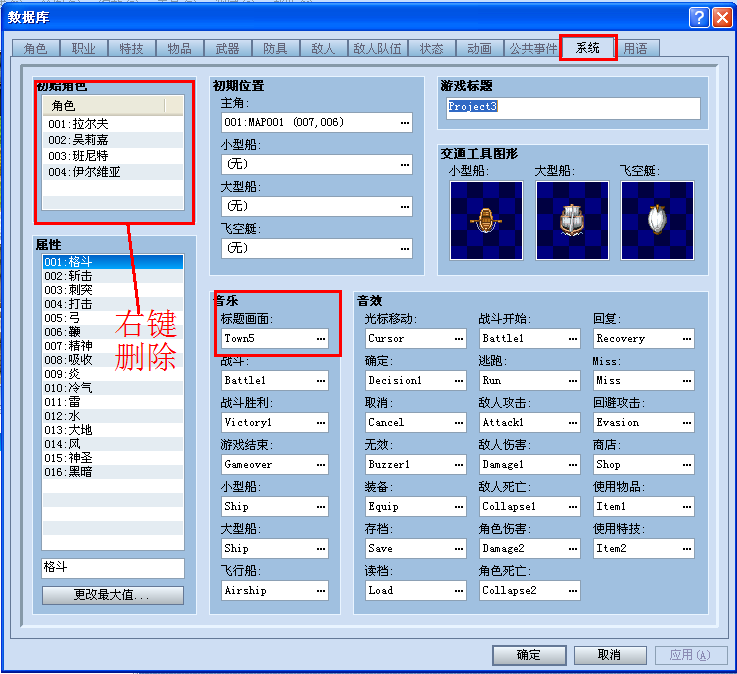Switch to the 职业 tab
The height and width of the screenshot is (674, 737).
click(x=84, y=48)
